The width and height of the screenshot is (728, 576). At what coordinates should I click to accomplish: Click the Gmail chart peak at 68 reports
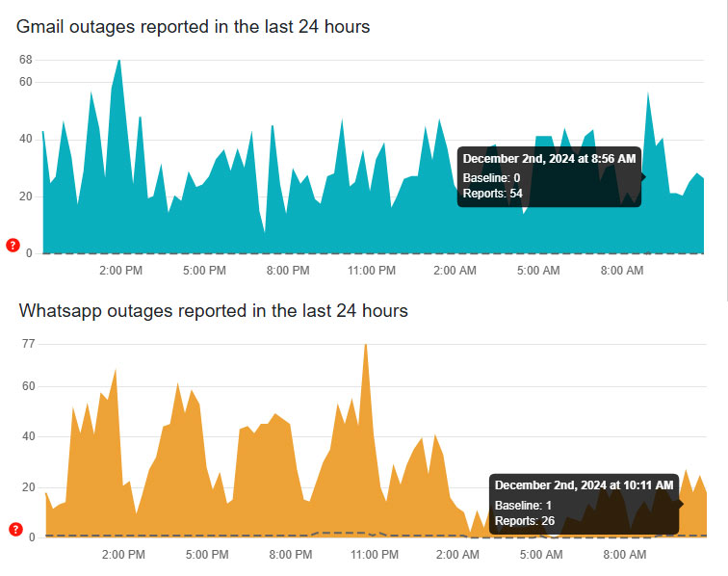pos(118,62)
